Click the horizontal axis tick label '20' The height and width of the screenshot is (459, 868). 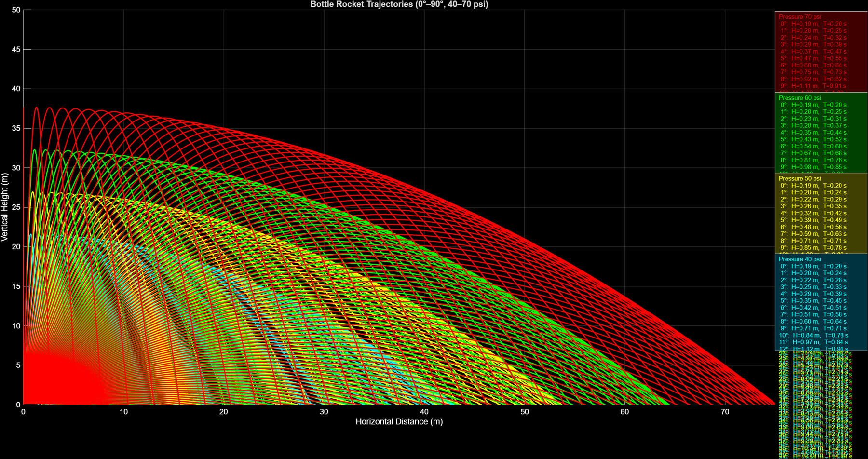[224, 412]
